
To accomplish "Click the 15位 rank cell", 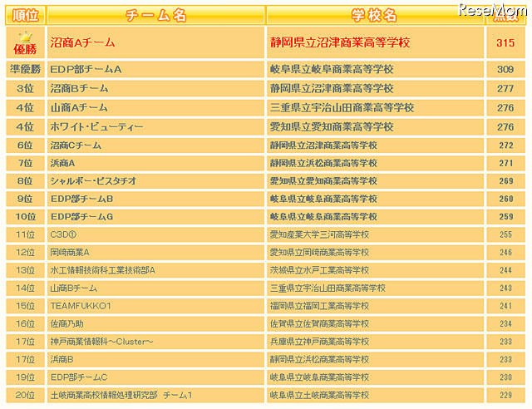I will pos(25,306).
